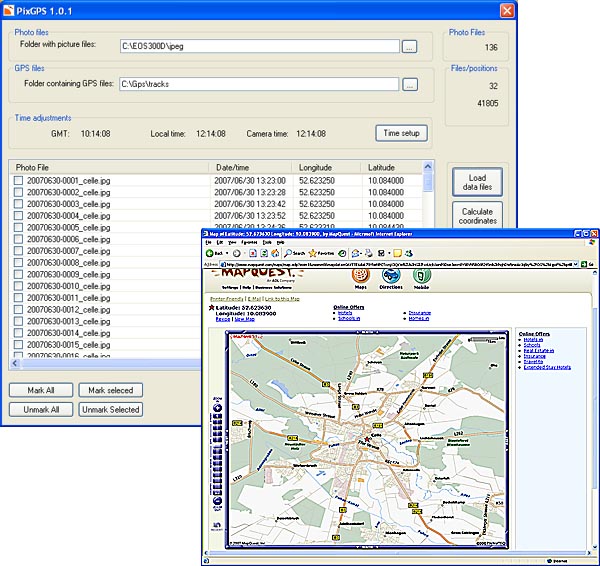Click the recenter icon below the zoom bar
The image size is (600, 566).
coord(217,525)
